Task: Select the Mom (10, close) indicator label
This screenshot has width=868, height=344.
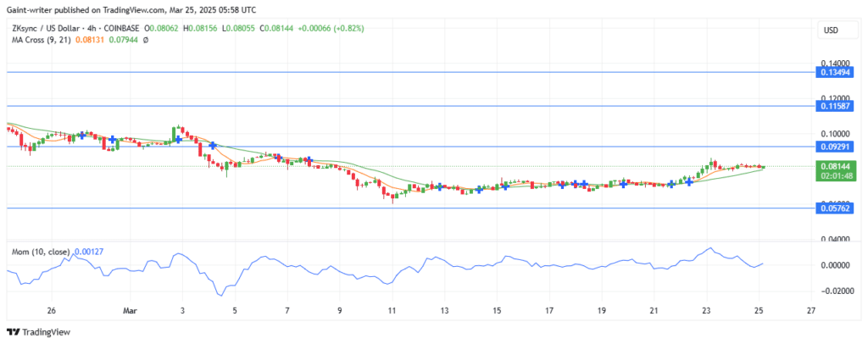Action: tap(42, 252)
